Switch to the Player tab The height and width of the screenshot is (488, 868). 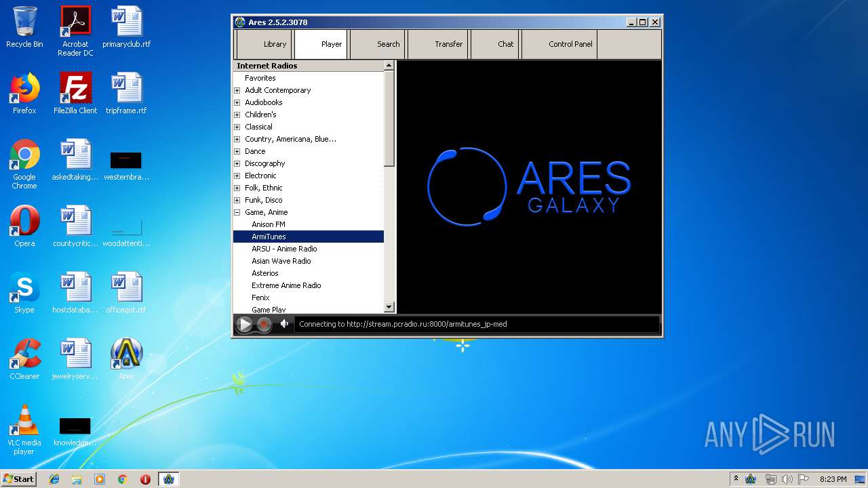[321, 44]
